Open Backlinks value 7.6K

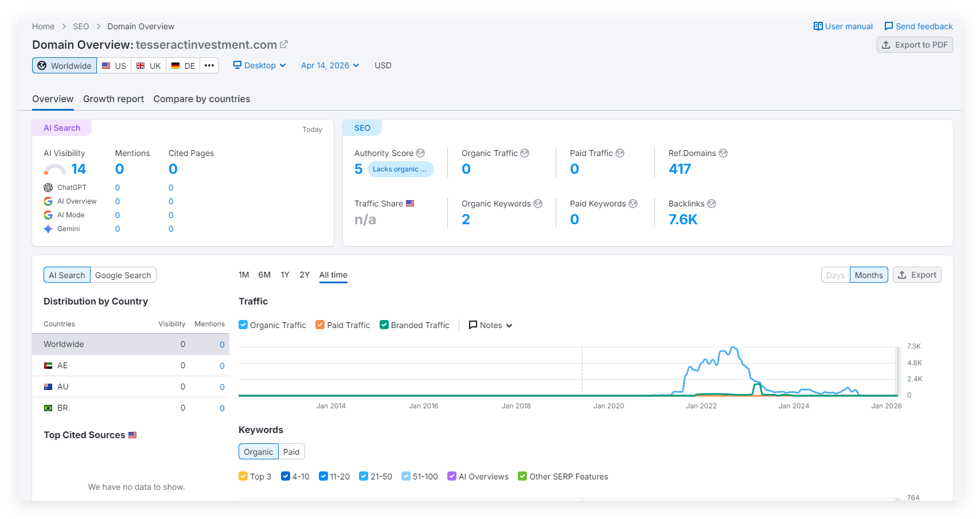pyautogui.click(x=683, y=220)
